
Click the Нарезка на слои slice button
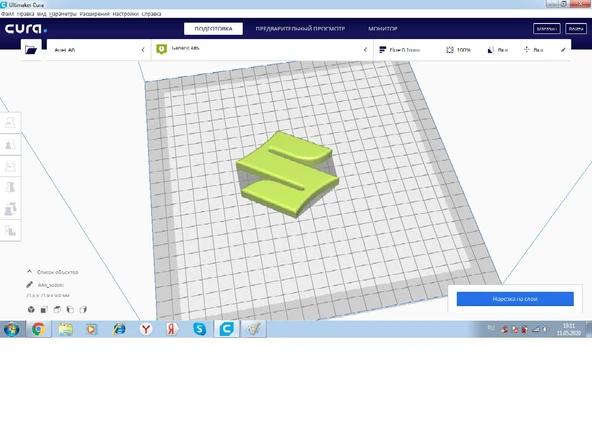click(x=515, y=299)
